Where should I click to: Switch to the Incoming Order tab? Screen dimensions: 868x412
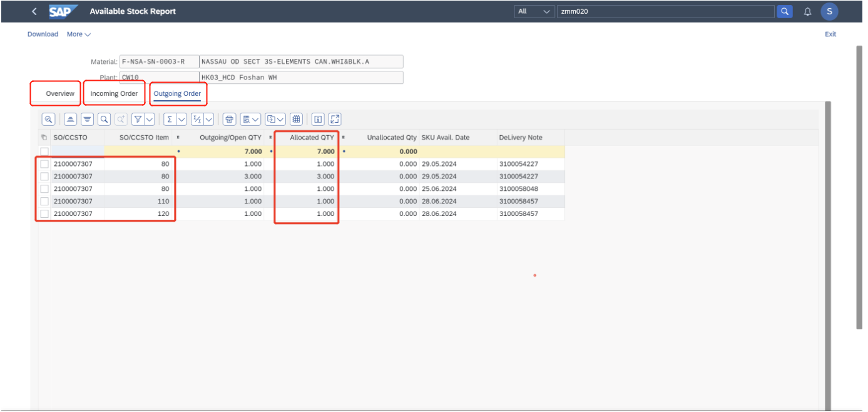coord(114,94)
